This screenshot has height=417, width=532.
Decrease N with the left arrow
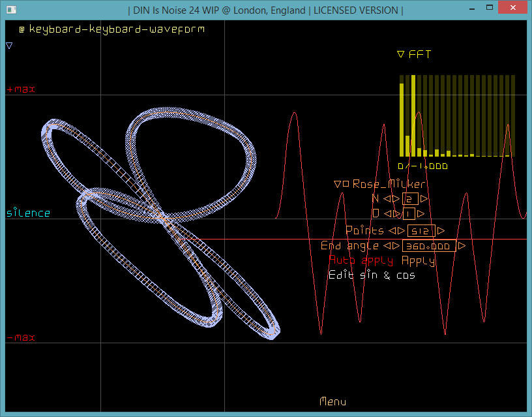[387, 199]
